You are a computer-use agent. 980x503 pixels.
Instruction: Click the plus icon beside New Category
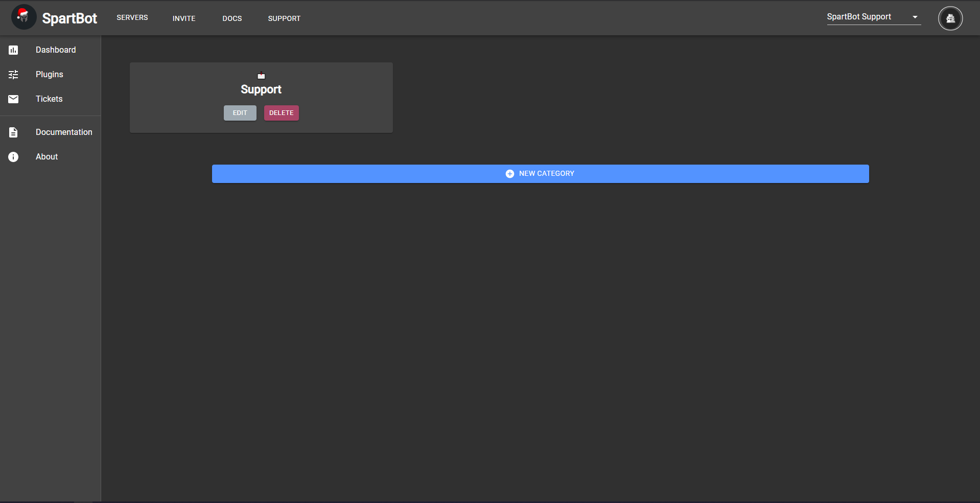pyautogui.click(x=509, y=174)
